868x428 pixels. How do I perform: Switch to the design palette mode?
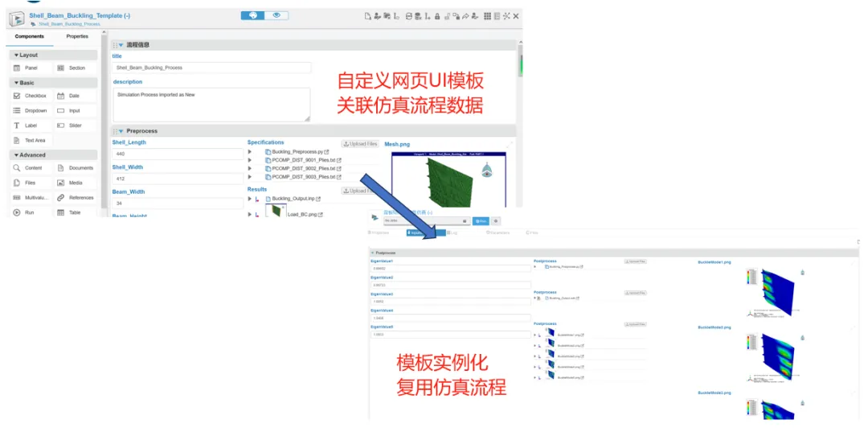252,15
